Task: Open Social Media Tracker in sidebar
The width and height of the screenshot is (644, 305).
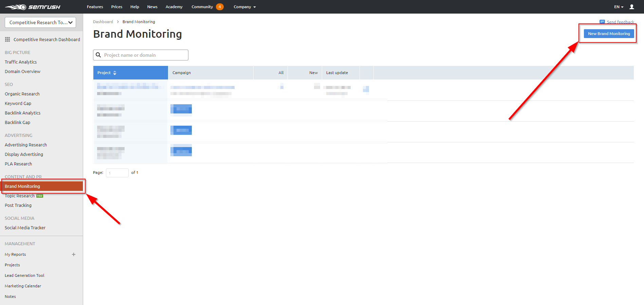Action: (x=25, y=228)
